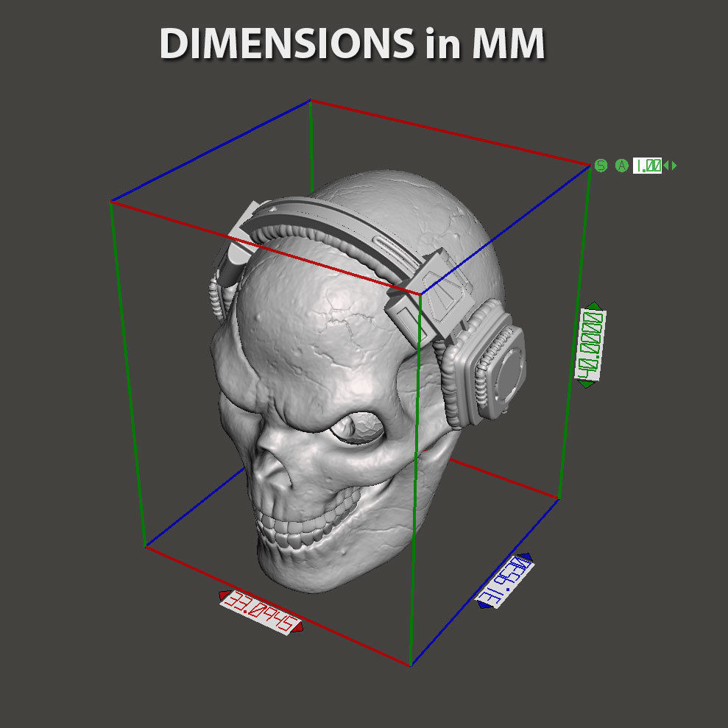The width and height of the screenshot is (728, 728).
Task: Click the green circled A icon
Action: tap(621, 166)
